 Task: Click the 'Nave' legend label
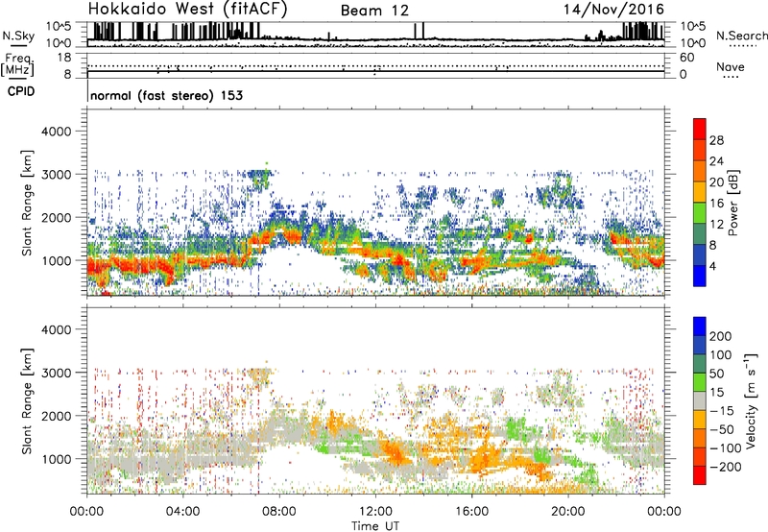[731, 66]
